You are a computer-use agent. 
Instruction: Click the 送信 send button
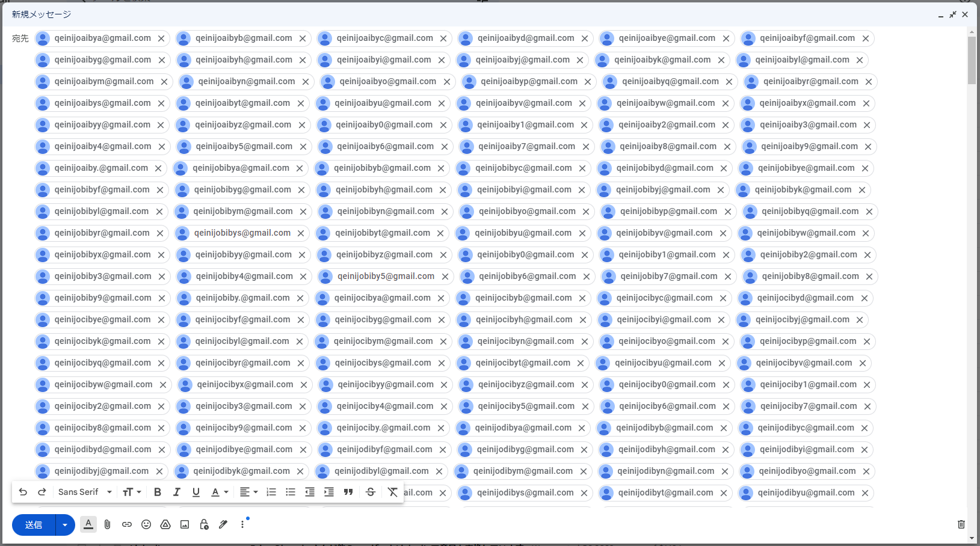pos(34,525)
